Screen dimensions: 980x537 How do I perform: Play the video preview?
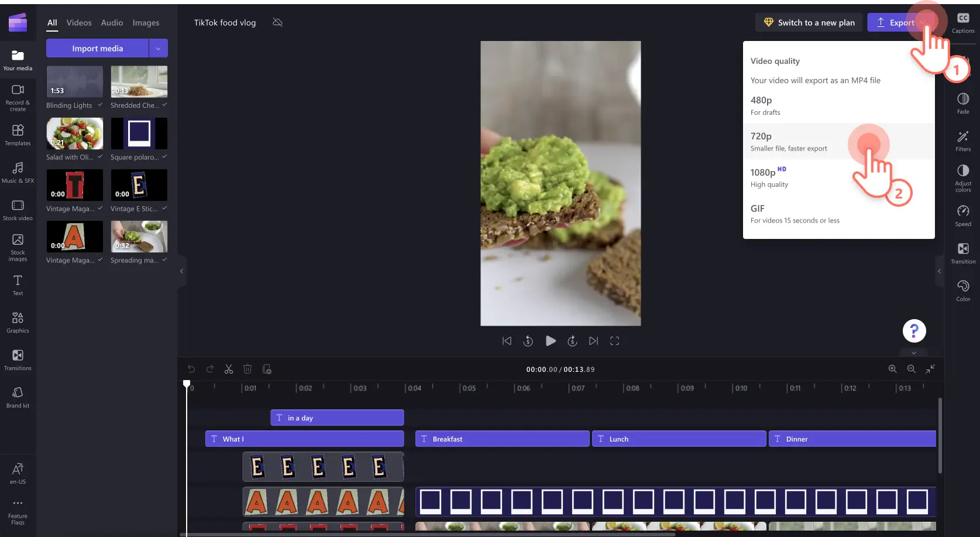[551, 341]
